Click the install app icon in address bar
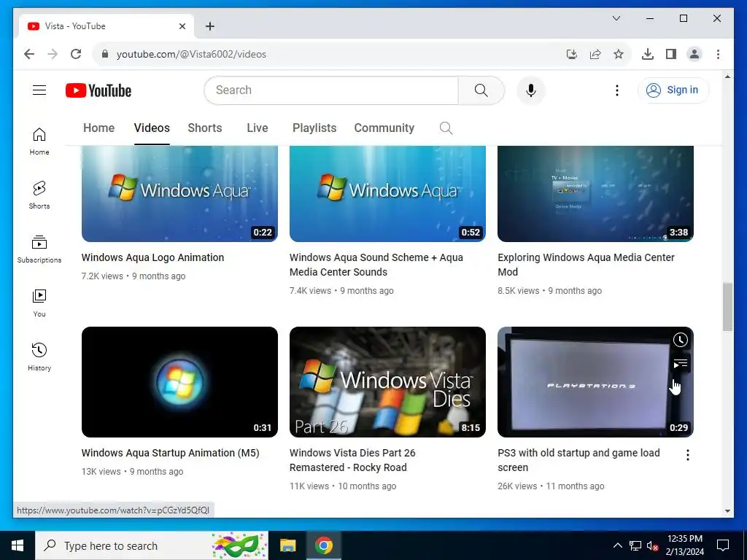The height and width of the screenshot is (560, 747). (x=572, y=54)
